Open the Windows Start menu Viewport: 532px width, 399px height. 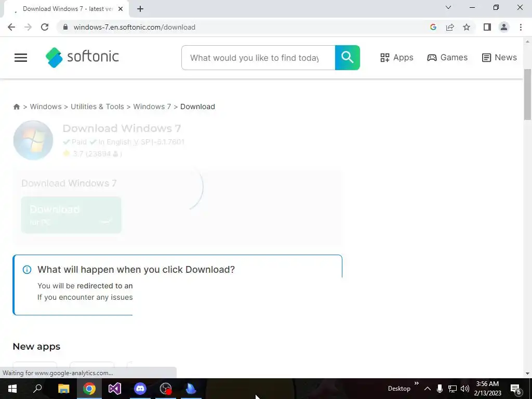pos(12,389)
